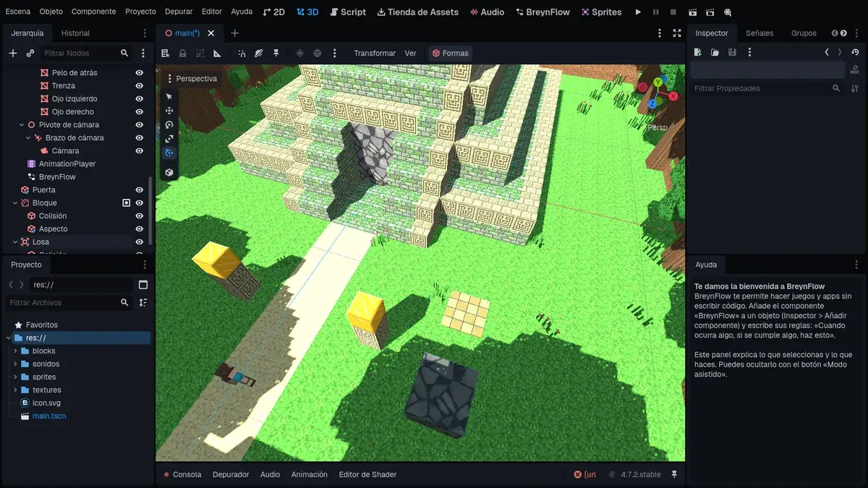This screenshot has width=868, height=488.
Task: Click the sort files icon in Proyecto panel
Action: 142,302
